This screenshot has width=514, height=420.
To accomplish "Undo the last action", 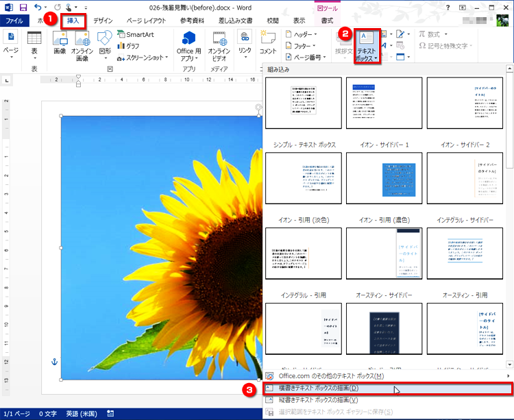I will (38, 8).
